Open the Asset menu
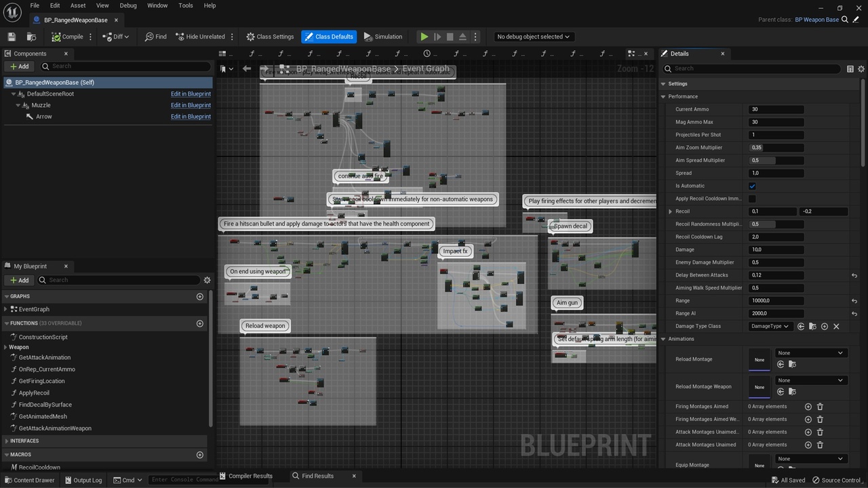 point(78,5)
